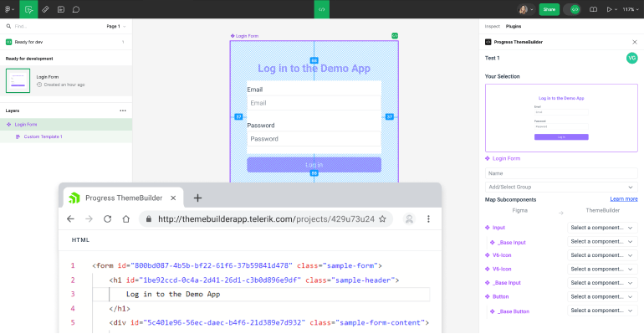
Task: Click the purple Log in button on canvas
Action: [314, 165]
